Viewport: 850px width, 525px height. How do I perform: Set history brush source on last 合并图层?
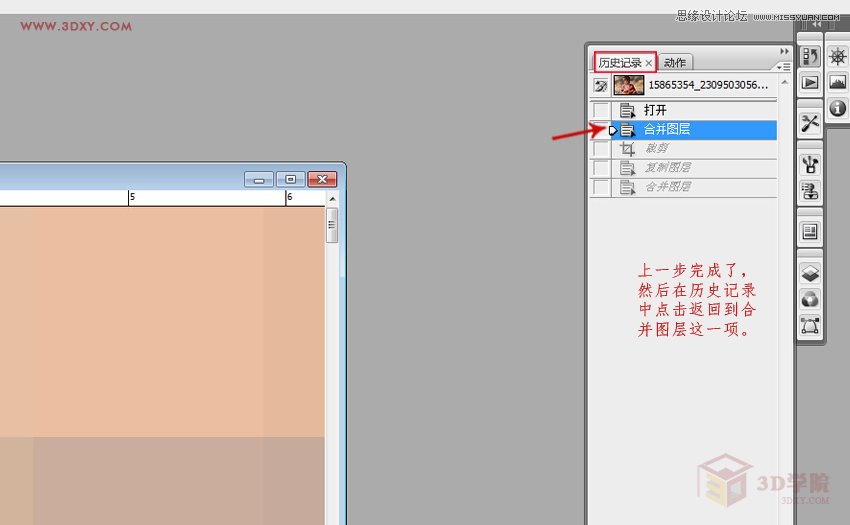[x=601, y=188]
